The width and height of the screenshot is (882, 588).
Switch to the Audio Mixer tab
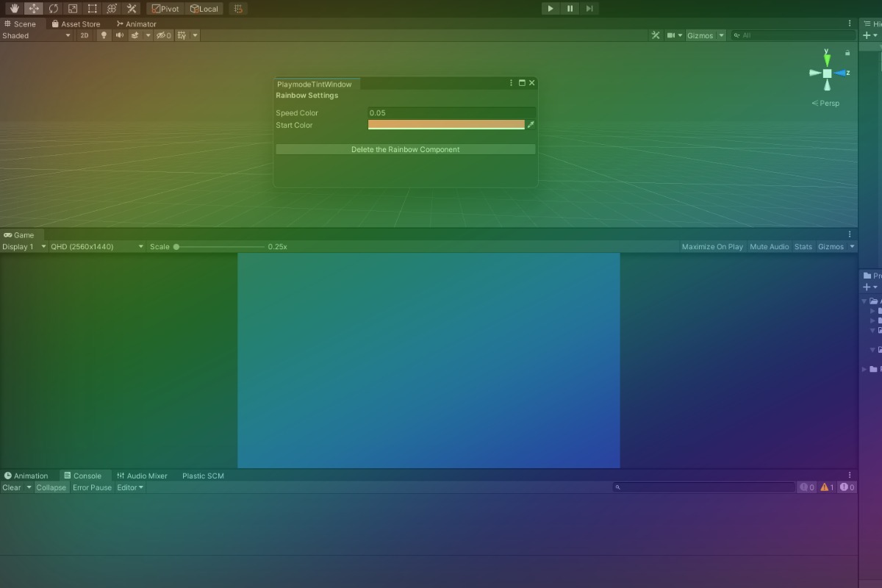pyautogui.click(x=142, y=476)
